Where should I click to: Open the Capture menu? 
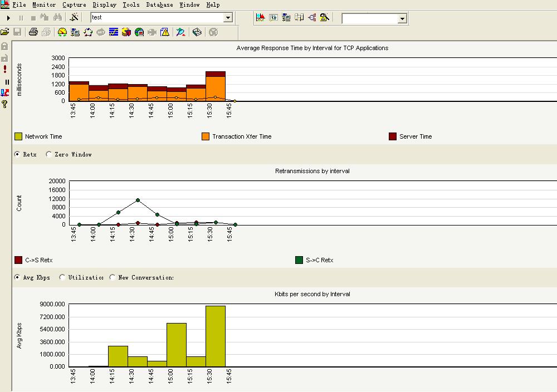pos(74,4)
